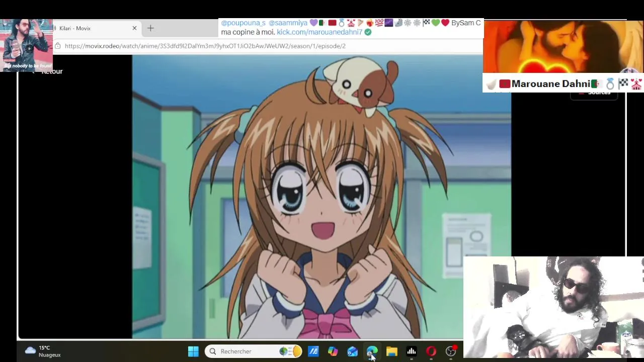
Task: Click the anime video player frame
Action: click(321, 197)
